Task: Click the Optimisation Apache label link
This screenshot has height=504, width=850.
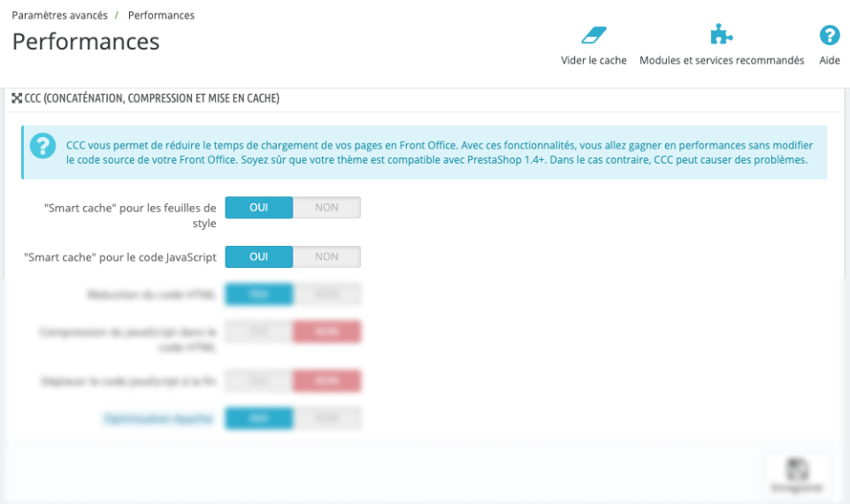Action: click(157, 418)
